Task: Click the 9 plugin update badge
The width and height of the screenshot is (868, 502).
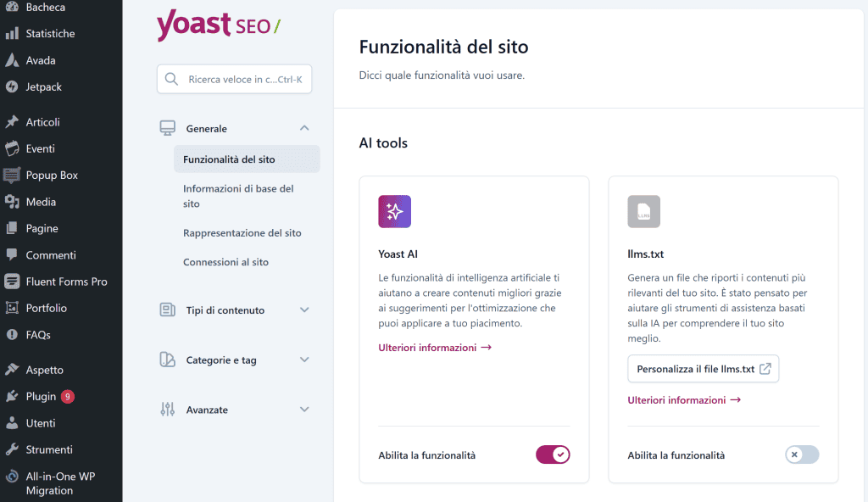Action: pos(68,396)
